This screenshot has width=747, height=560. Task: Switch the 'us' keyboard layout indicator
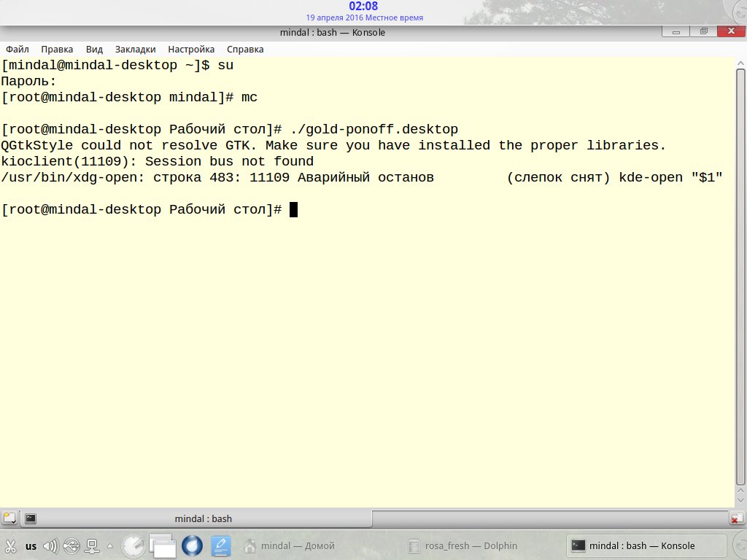pyautogui.click(x=31, y=546)
